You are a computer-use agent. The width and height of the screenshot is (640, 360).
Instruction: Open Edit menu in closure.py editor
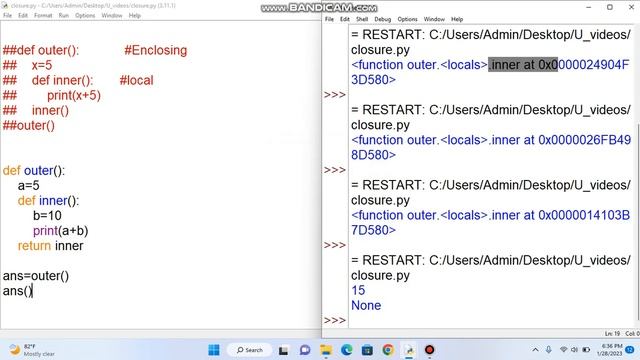[23, 16]
